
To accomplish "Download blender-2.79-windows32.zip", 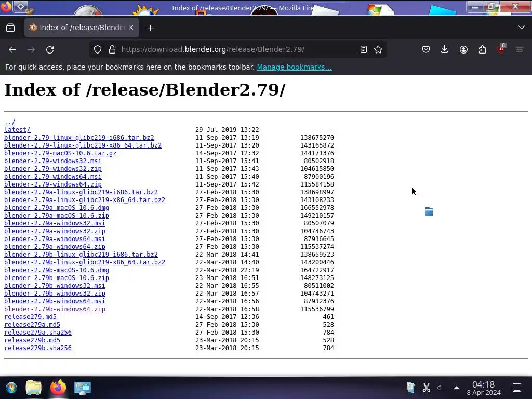I will point(52,169).
